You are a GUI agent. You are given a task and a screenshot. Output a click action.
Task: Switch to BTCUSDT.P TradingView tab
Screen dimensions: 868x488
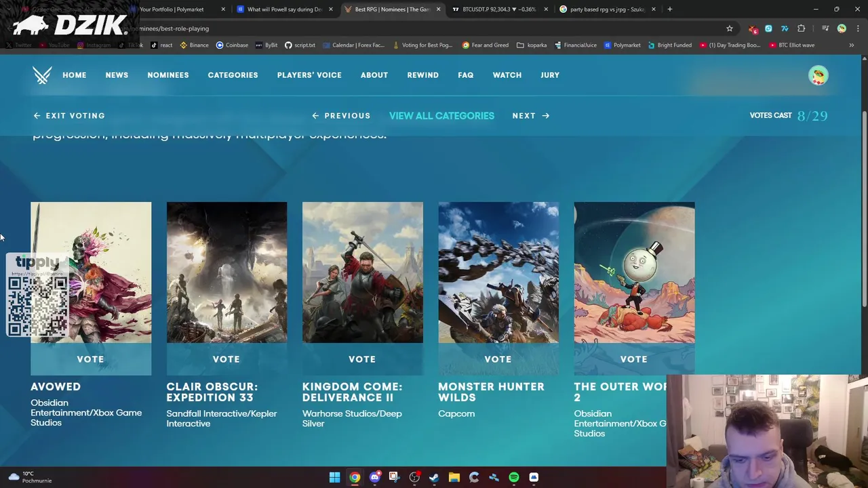498,9
